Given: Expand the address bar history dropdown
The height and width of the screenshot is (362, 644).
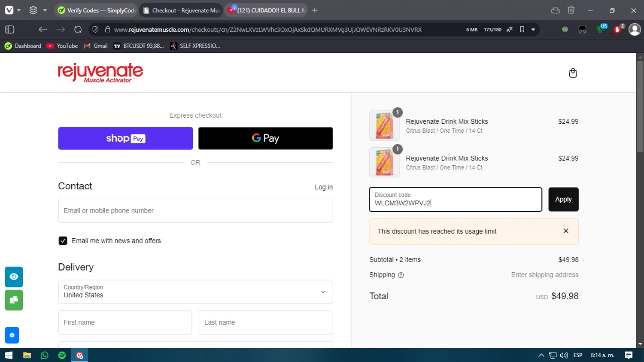Looking at the screenshot, I should point(533,30).
